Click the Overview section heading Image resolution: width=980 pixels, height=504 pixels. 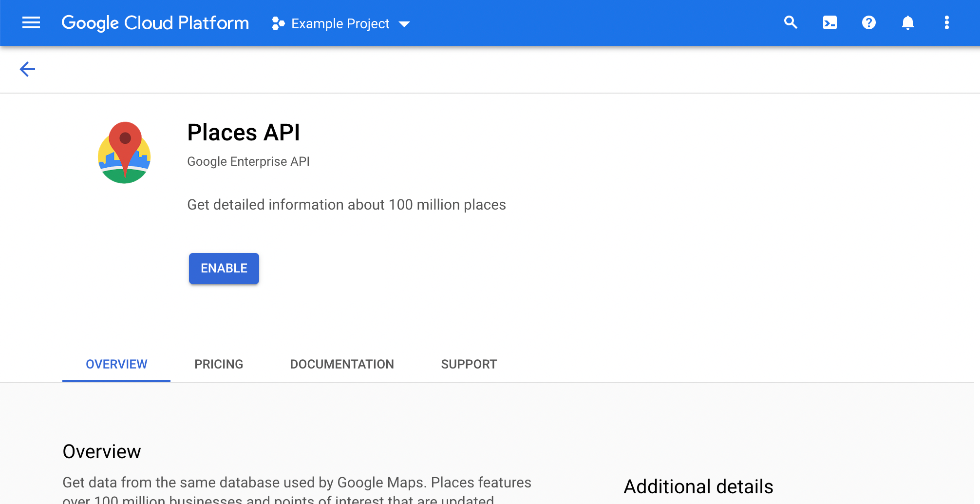tap(102, 452)
